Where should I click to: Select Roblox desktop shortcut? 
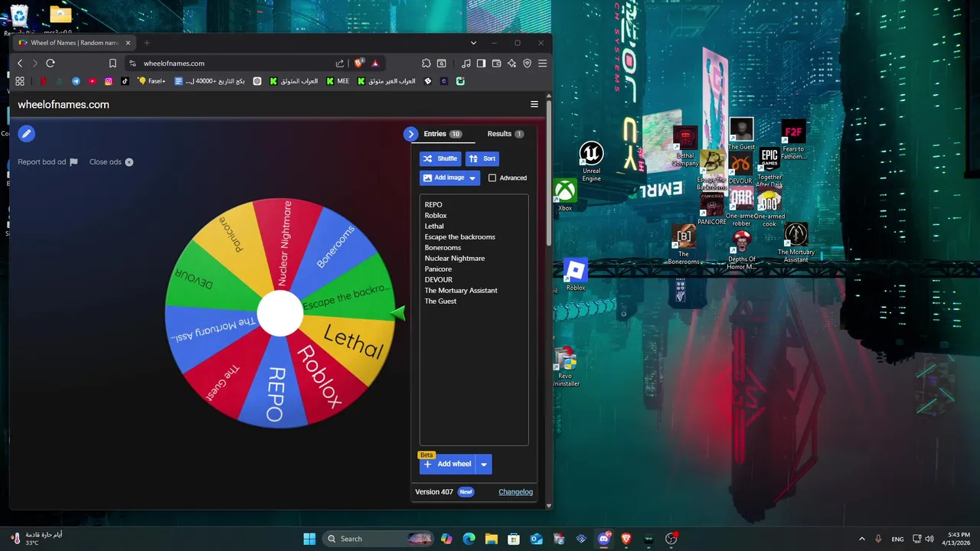click(x=575, y=275)
